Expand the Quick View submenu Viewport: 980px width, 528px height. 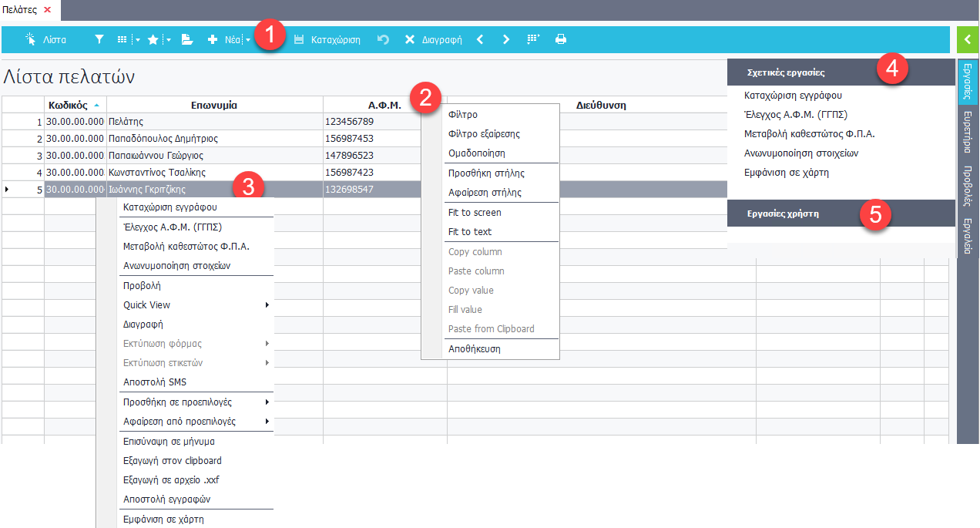(x=267, y=305)
